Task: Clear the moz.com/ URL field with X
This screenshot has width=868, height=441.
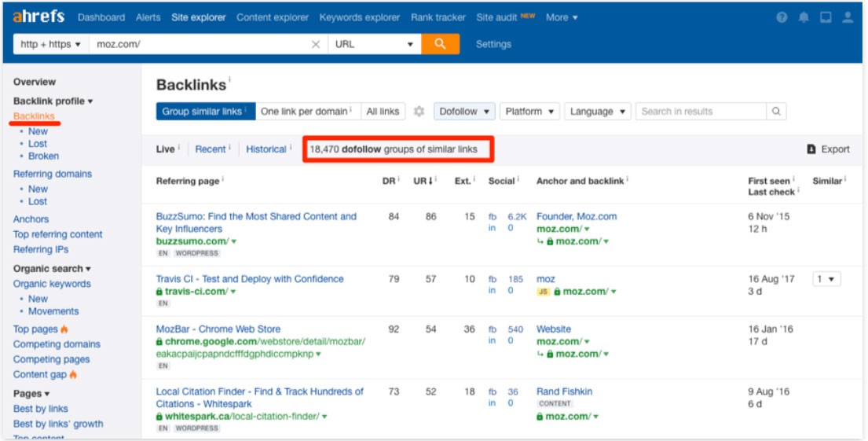Action: (x=316, y=44)
